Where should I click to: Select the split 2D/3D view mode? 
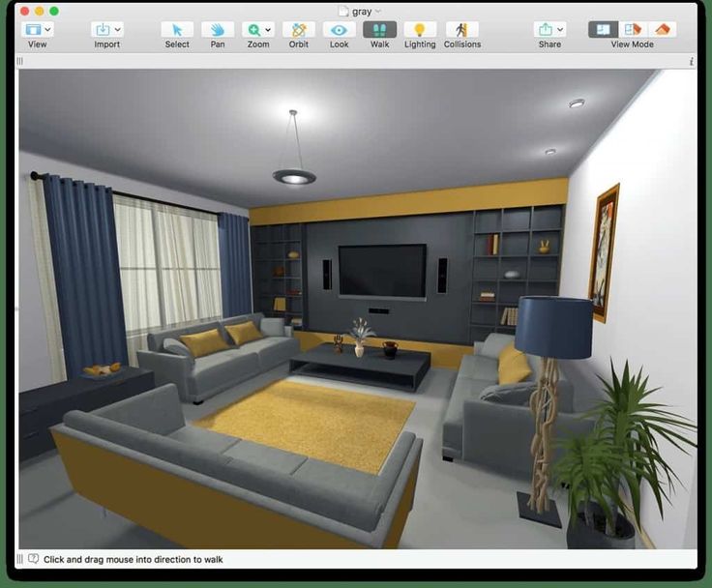pyautogui.click(x=633, y=30)
